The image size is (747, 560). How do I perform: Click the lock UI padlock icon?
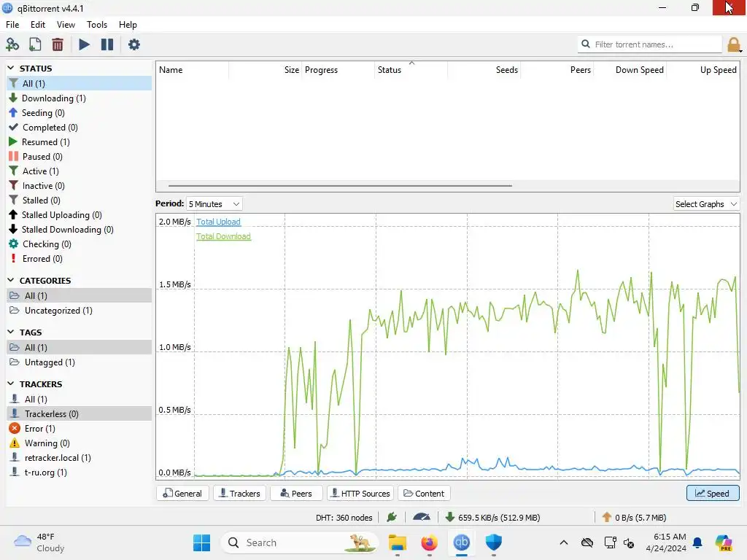pos(734,44)
